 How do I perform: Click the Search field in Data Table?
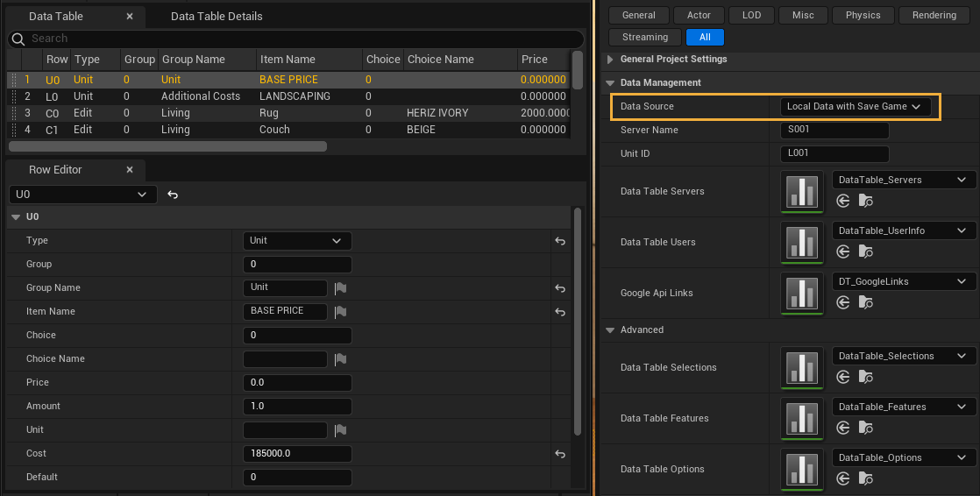click(x=295, y=39)
